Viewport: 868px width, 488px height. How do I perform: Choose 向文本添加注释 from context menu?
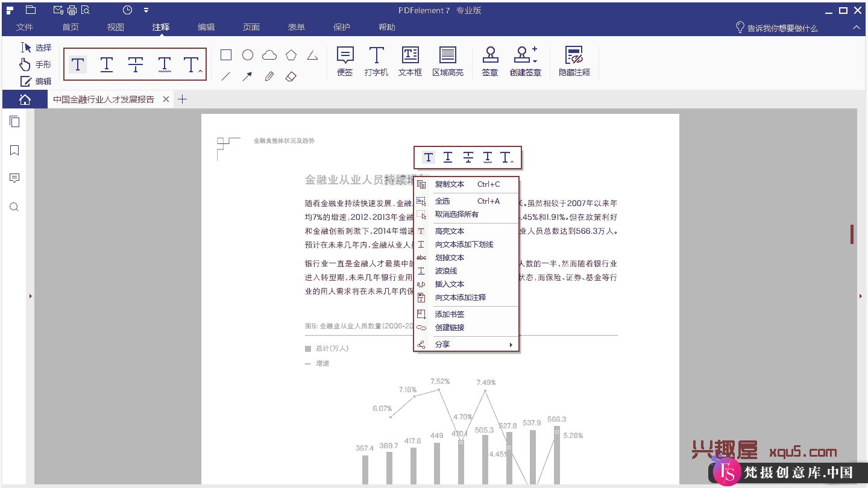(467, 298)
